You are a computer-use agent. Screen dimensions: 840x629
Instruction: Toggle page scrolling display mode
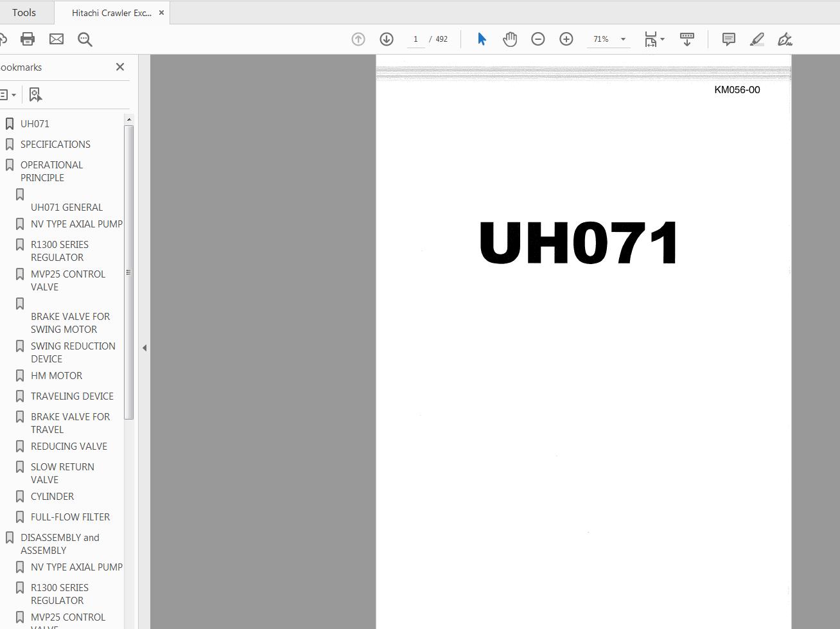coord(687,39)
